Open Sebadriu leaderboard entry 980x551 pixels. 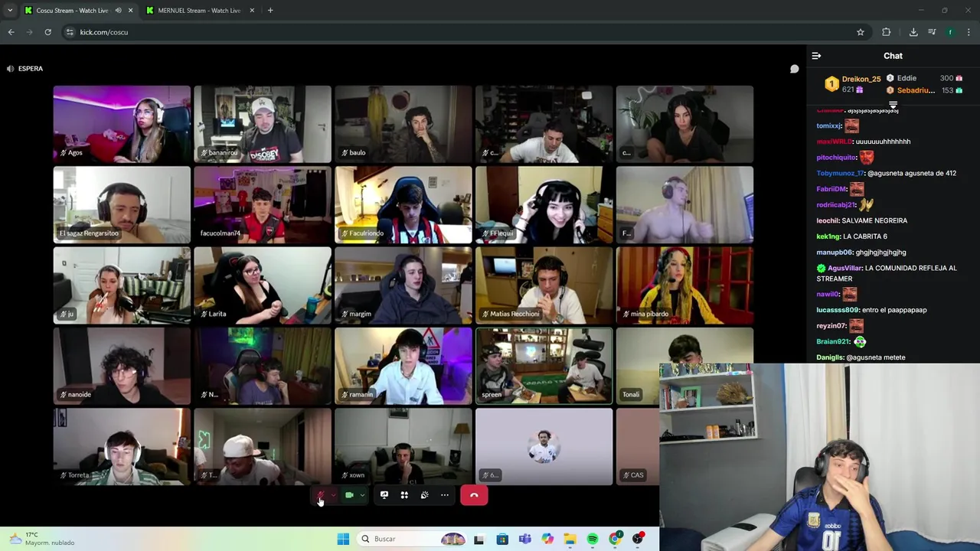pos(925,90)
